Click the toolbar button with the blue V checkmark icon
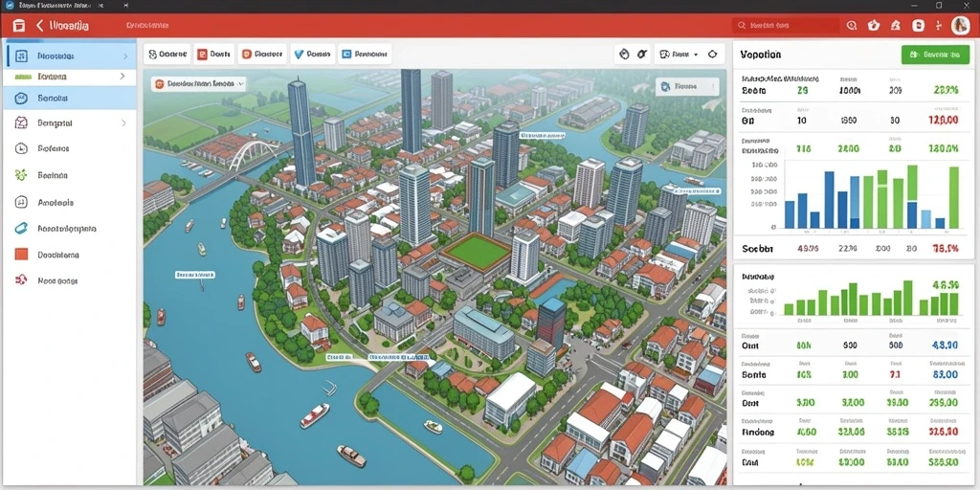This screenshot has width=980, height=490. coord(312,55)
